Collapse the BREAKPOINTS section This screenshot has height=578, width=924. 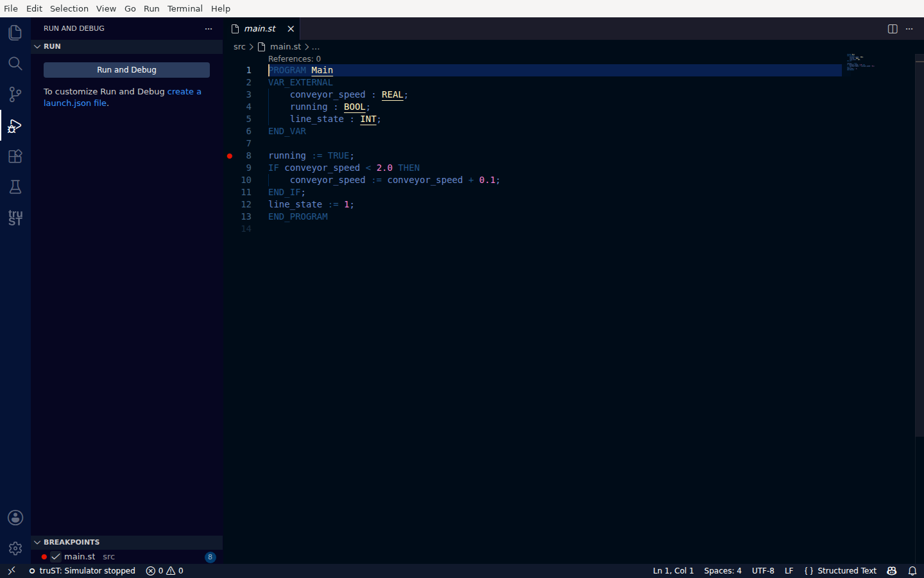(x=126, y=542)
